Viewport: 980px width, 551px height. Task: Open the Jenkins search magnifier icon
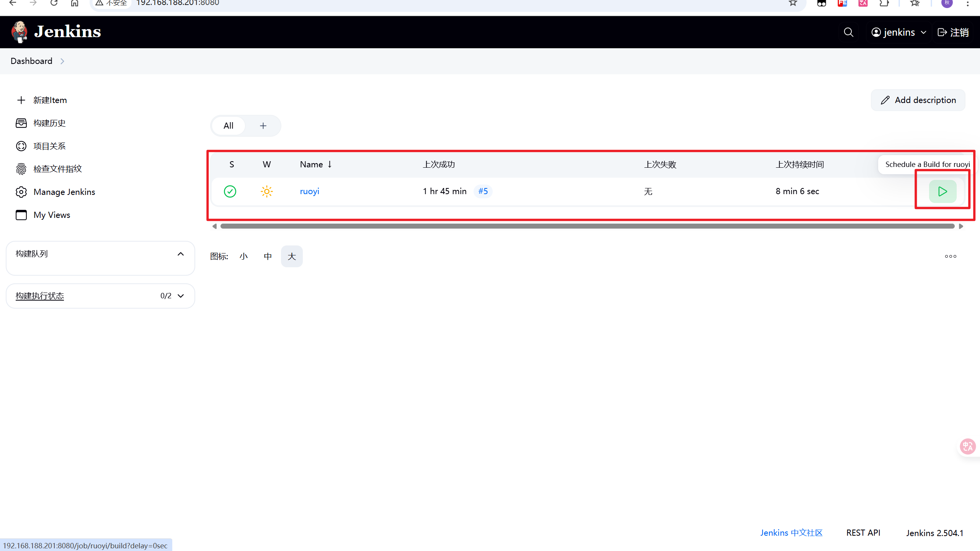pos(848,32)
